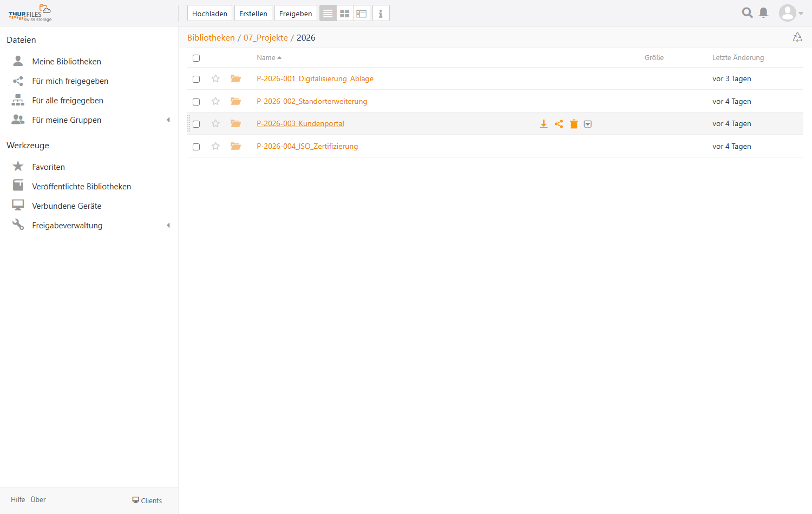This screenshot has width=812, height=514.
Task: Click the Erstellen button
Action: tap(253, 14)
